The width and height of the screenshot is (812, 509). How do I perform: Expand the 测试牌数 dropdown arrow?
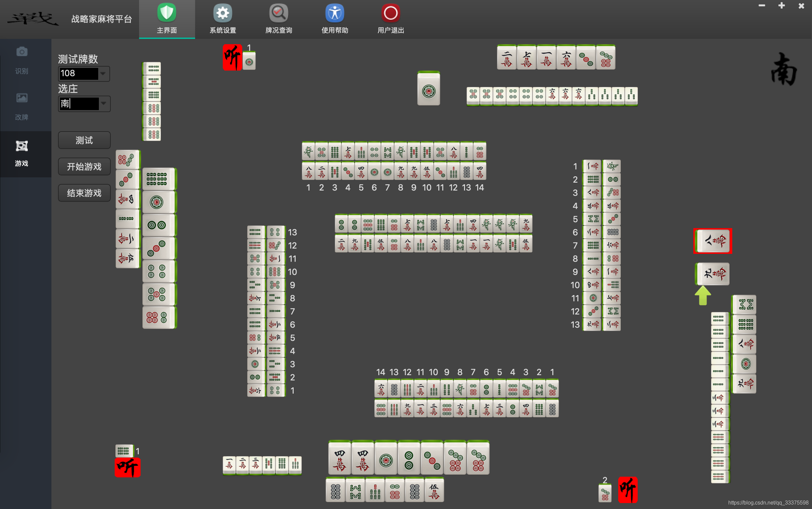(x=103, y=74)
